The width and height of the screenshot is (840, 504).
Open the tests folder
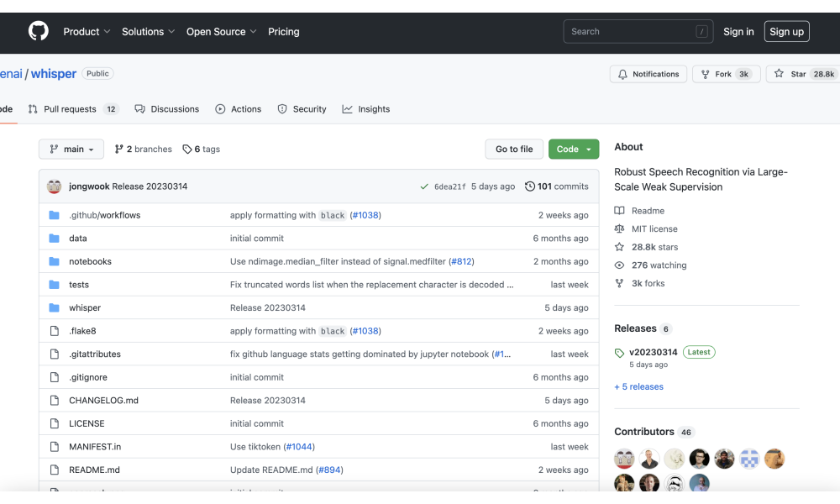79,285
